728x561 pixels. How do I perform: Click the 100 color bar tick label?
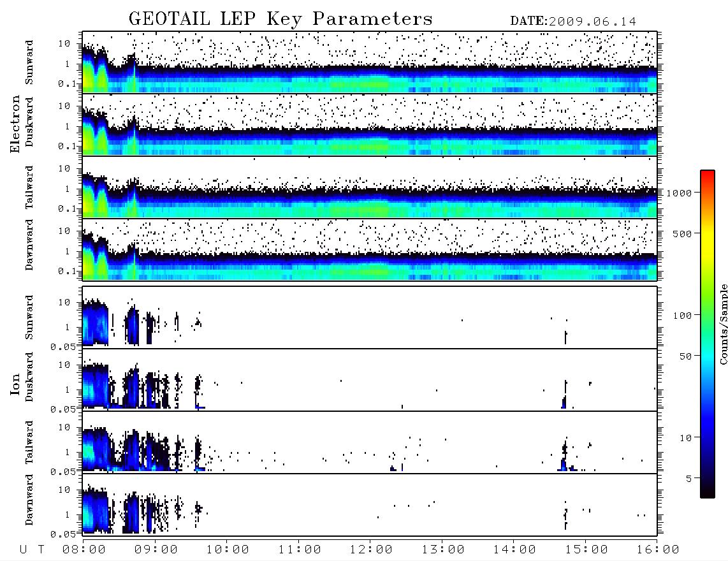pos(683,316)
